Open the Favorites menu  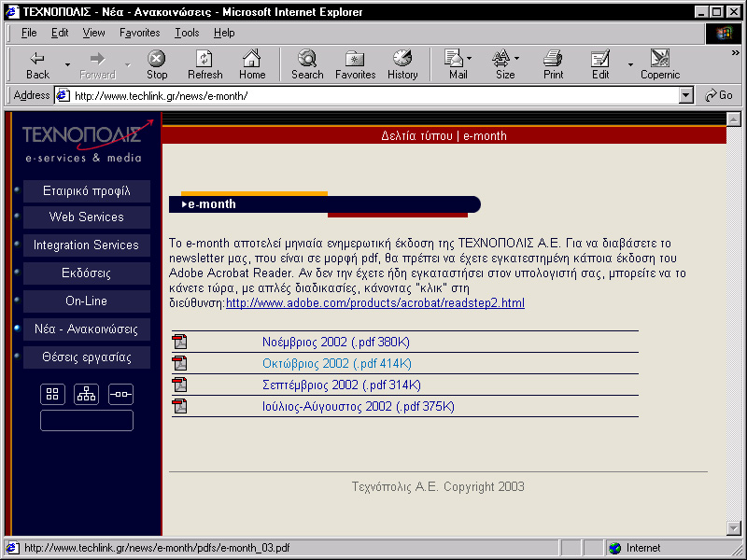(139, 33)
